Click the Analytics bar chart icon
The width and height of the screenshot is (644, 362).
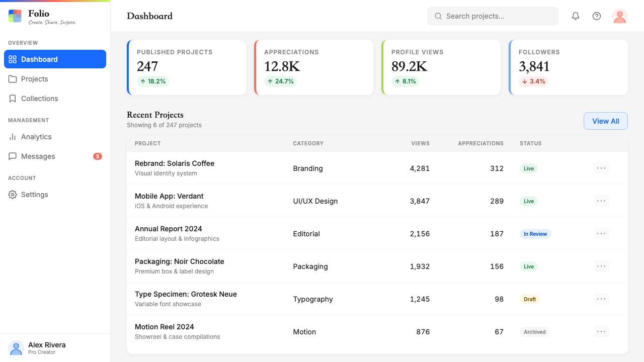[13, 137]
